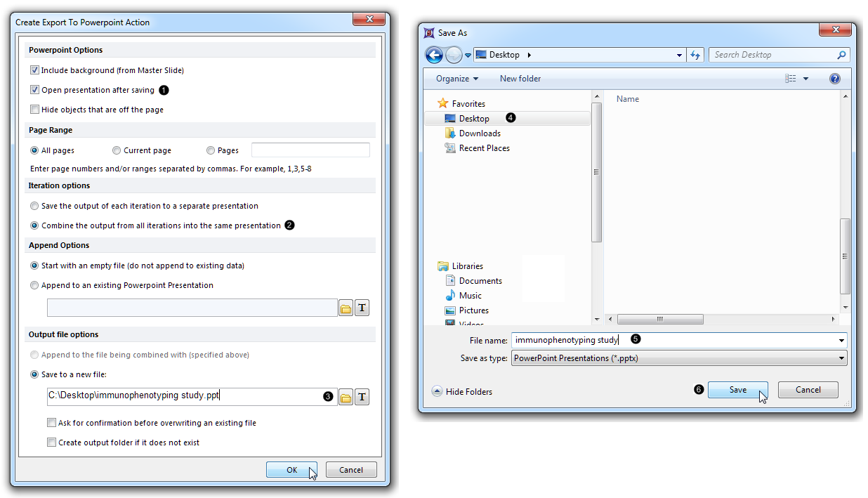The image size is (868, 498).
Task: Click the browse folder icon for the new output file
Action: [346, 398]
